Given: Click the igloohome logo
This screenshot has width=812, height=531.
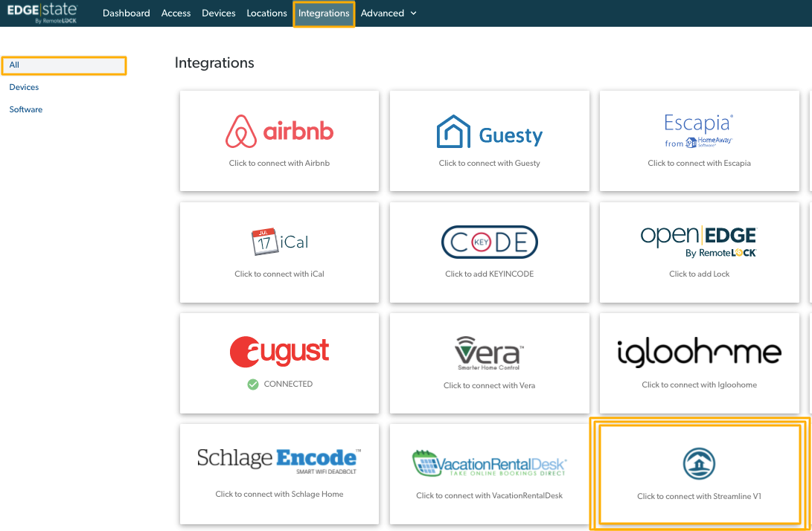Looking at the screenshot, I should pyautogui.click(x=699, y=352).
